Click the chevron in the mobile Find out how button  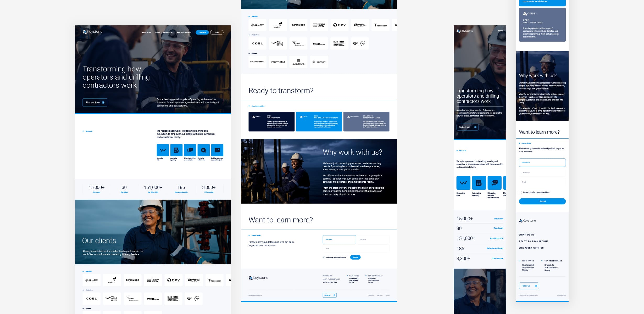(475, 127)
